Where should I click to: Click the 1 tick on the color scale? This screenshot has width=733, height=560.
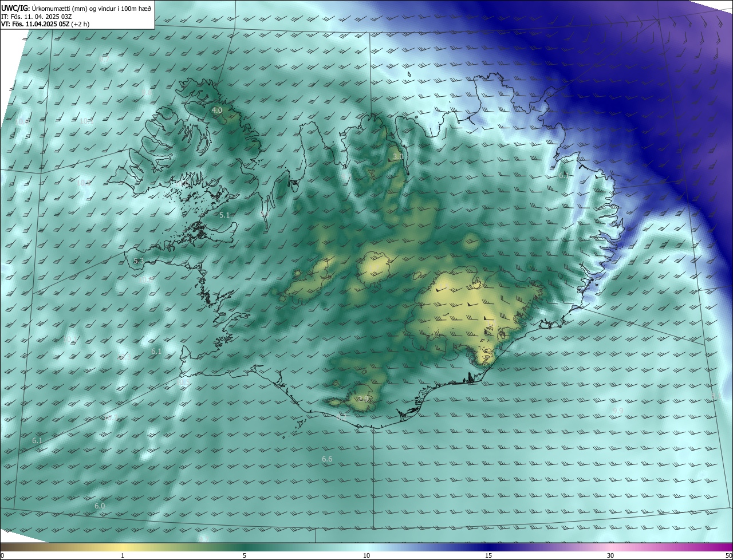coord(123,555)
